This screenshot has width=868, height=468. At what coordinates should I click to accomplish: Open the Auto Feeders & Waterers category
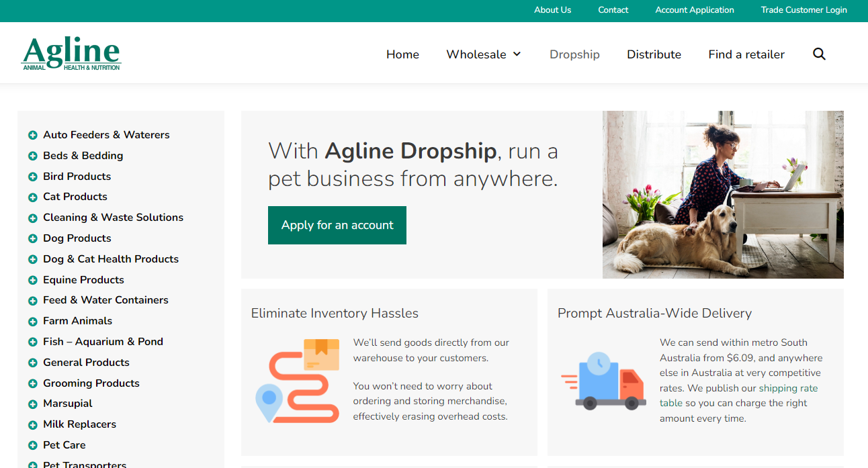106,135
